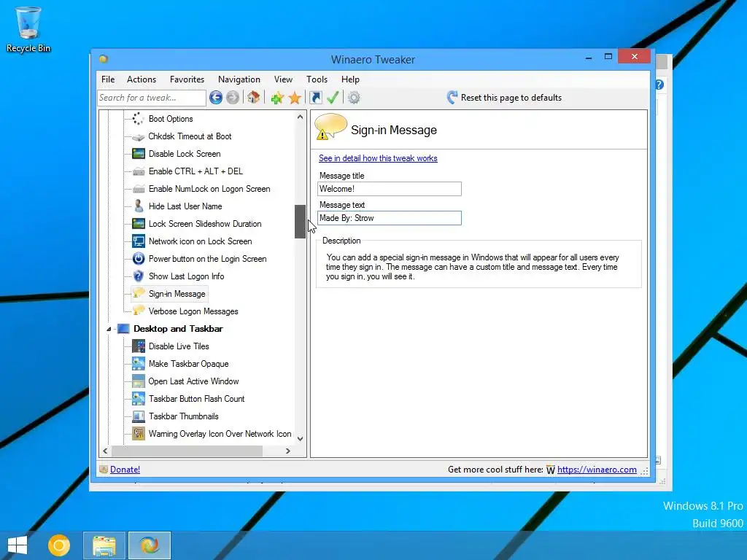Open the View menu
This screenshot has height=560, width=747.
[283, 79]
